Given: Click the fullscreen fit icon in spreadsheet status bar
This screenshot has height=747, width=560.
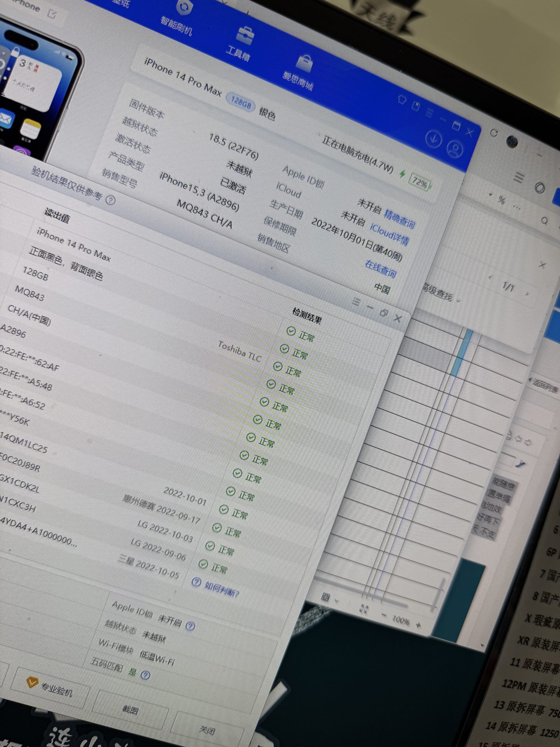Looking at the screenshot, I should pos(364,609).
